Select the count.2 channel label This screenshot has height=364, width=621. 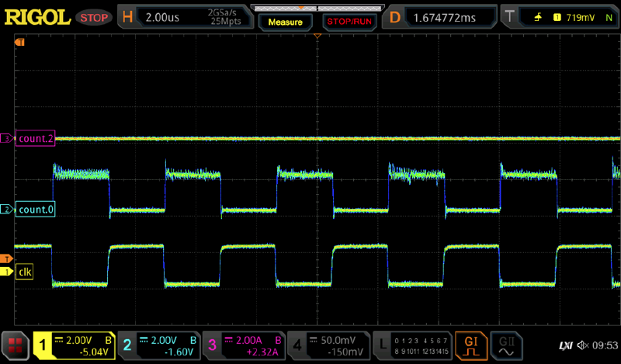click(x=34, y=138)
